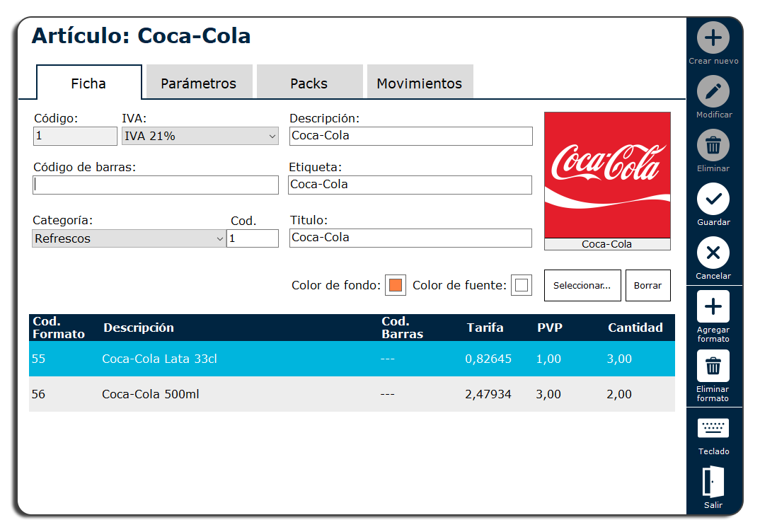Screen dimensions: 760x532
Task: Select the Coca-Cola 500ml row
Action: 352,394
